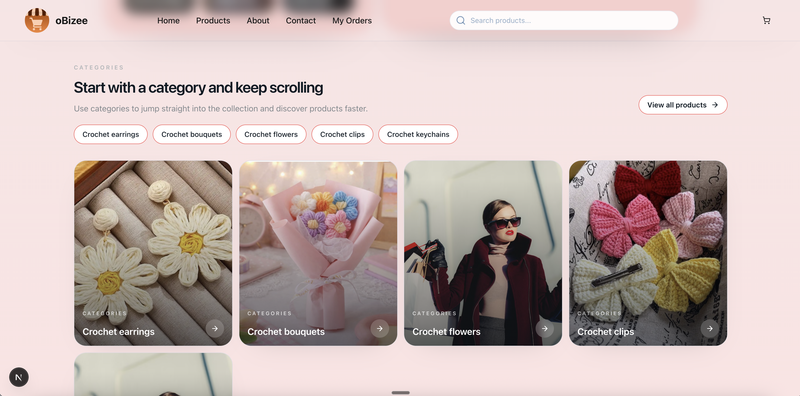Screen dimensions: 800x396
Task: Navigate to the About page
Action: (x=258, y=20)
